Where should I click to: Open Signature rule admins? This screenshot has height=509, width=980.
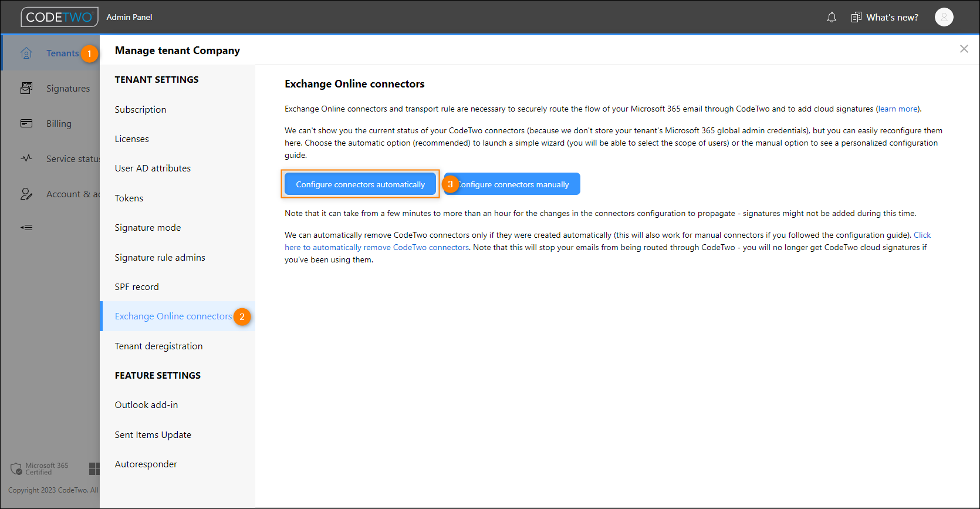[160, 258]
